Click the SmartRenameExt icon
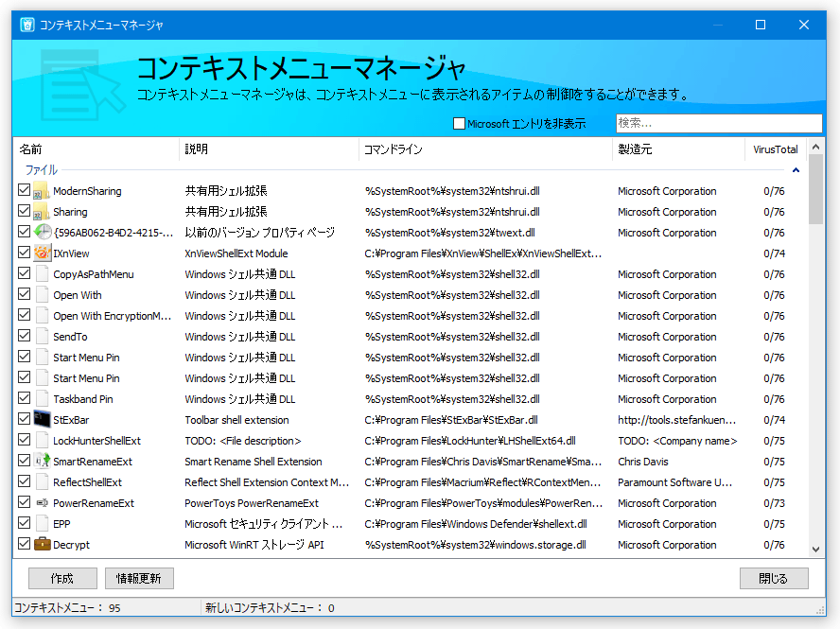 [x=42, y=462]
